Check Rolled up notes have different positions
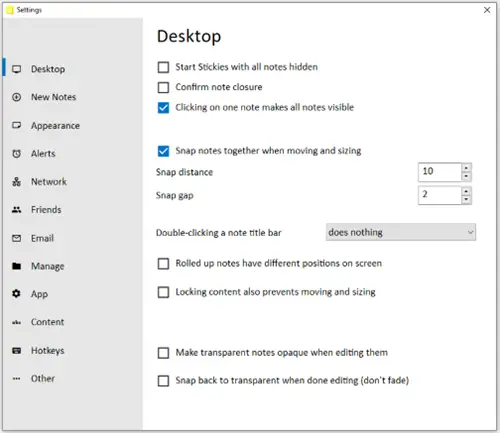Image resolution: width=500 pixels, height=433 pixels. [163, 264]
